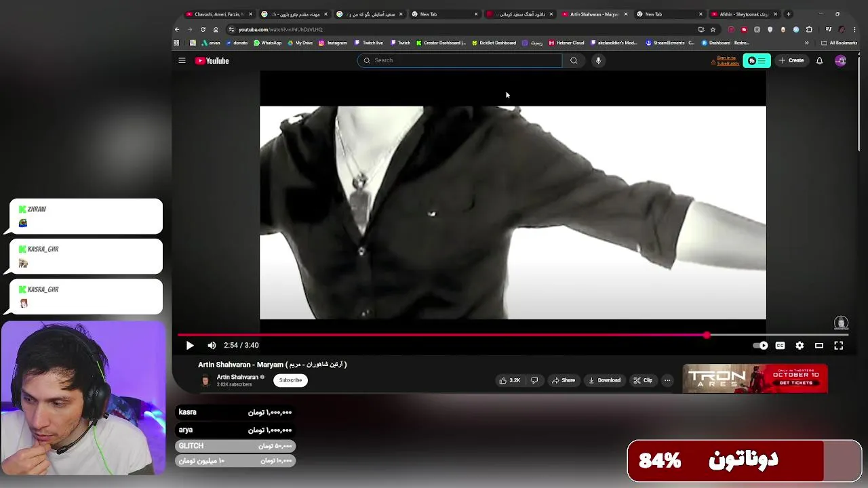Toggle the autoplay switch in the player
This screenshot has width=868, height=488.
click(760, 346)
